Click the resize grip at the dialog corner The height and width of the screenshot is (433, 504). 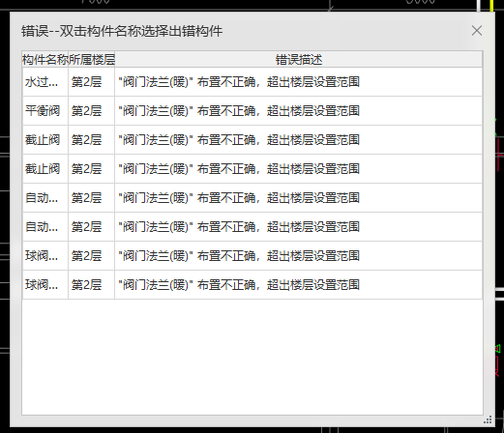(x=488, y=419)
